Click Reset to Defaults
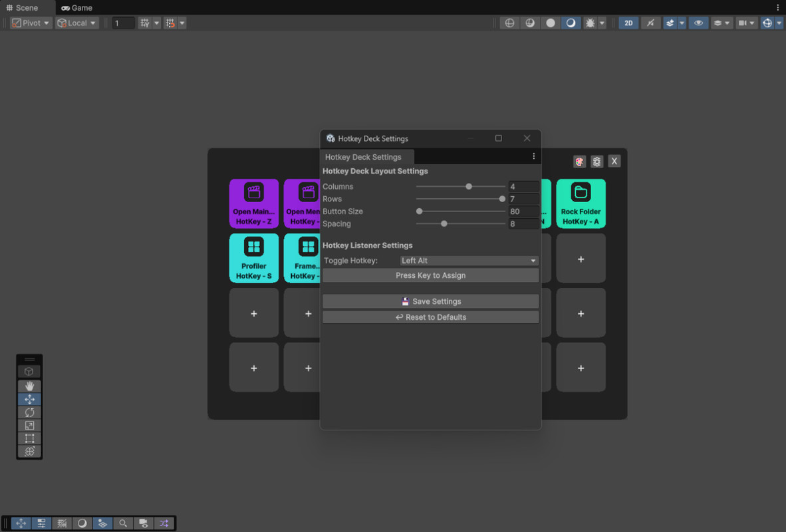The width and height of the screenshot is (786, 532). [x=430, y=317]
